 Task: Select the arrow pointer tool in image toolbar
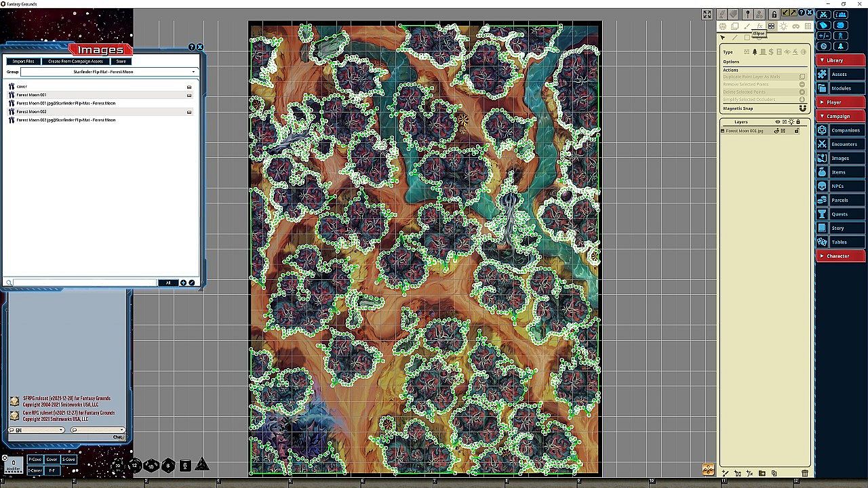723,38
